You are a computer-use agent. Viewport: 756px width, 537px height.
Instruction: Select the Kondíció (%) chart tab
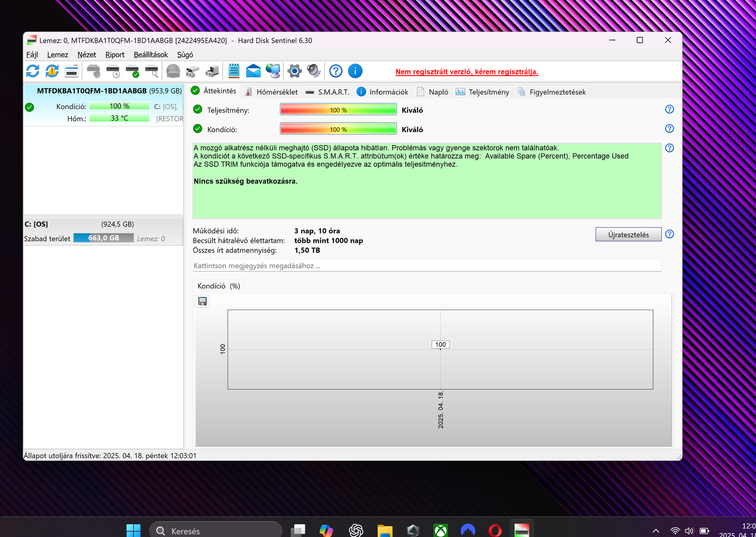click(219, 286)
